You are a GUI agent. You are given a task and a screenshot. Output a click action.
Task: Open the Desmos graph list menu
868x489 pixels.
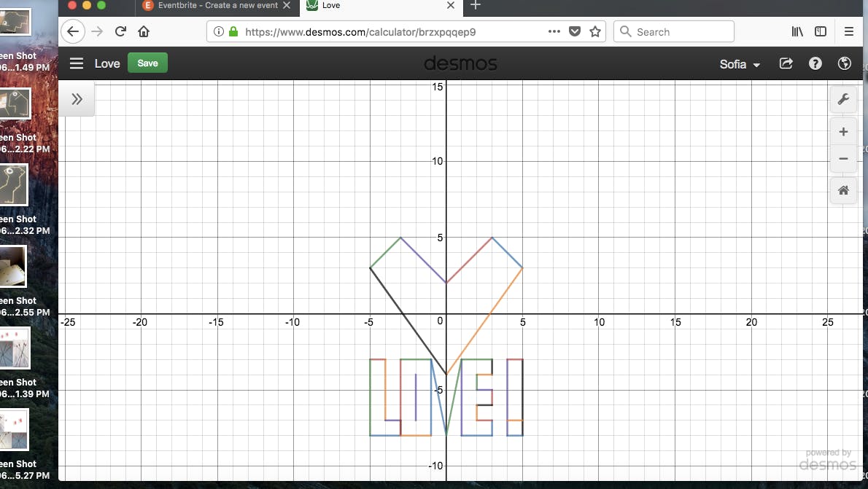tap(77, 63)
